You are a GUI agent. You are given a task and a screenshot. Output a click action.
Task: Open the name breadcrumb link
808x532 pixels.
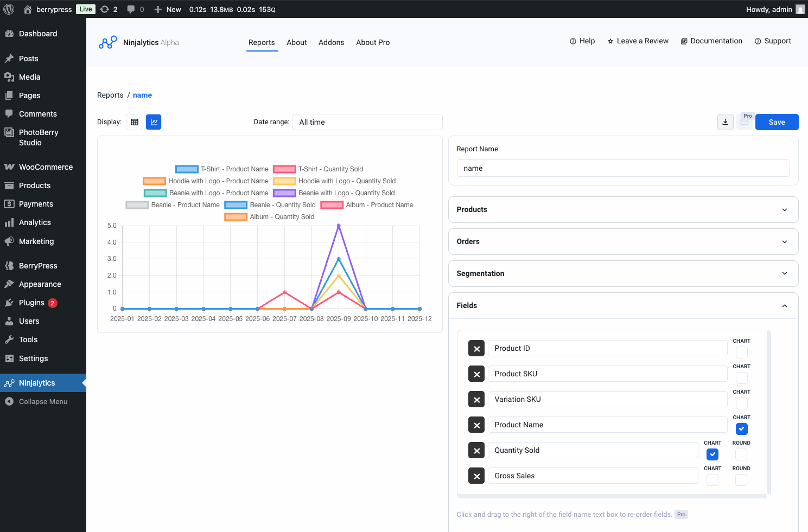click(142, 95)
